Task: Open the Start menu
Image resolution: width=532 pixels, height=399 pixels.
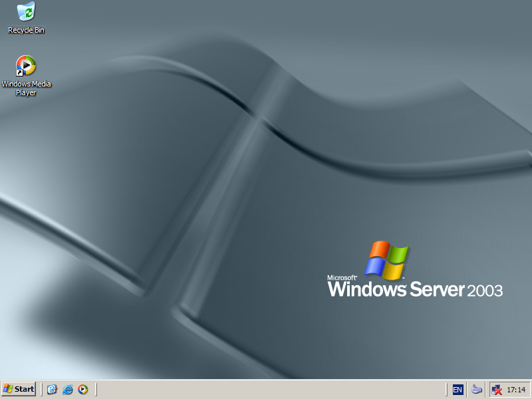Action: point(19,389)
